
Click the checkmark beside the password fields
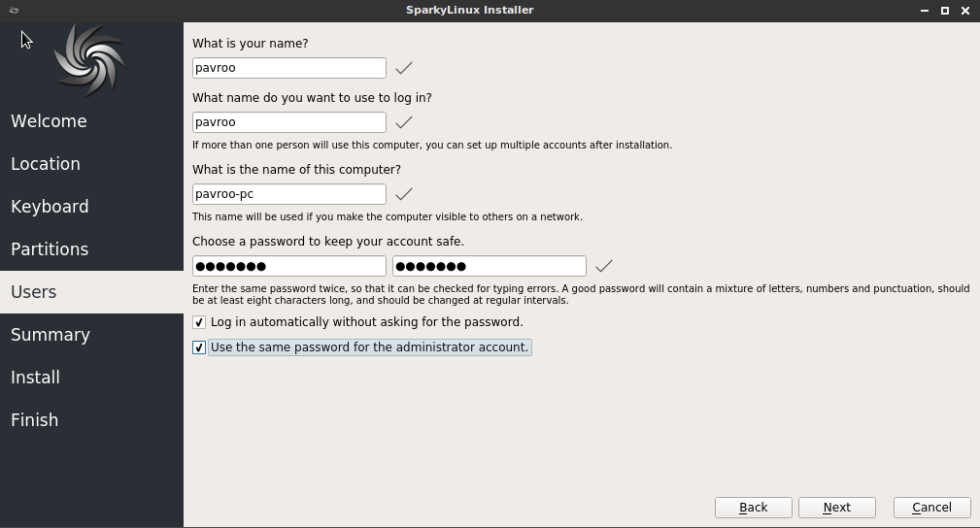pos(604,266)
